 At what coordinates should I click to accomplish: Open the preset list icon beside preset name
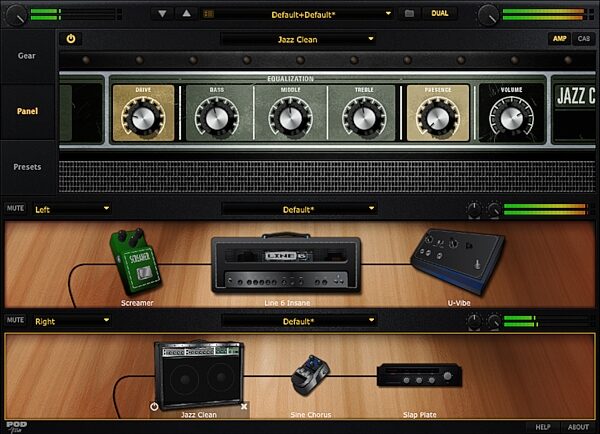point(209,14)
